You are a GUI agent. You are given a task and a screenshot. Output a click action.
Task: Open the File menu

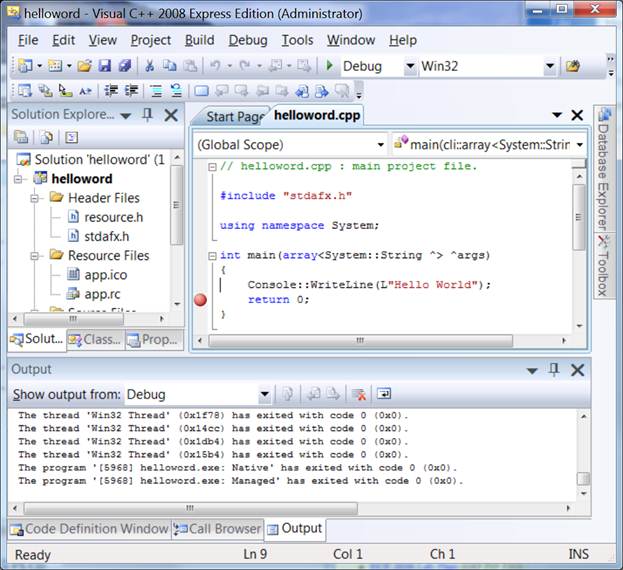click(28, 40)
